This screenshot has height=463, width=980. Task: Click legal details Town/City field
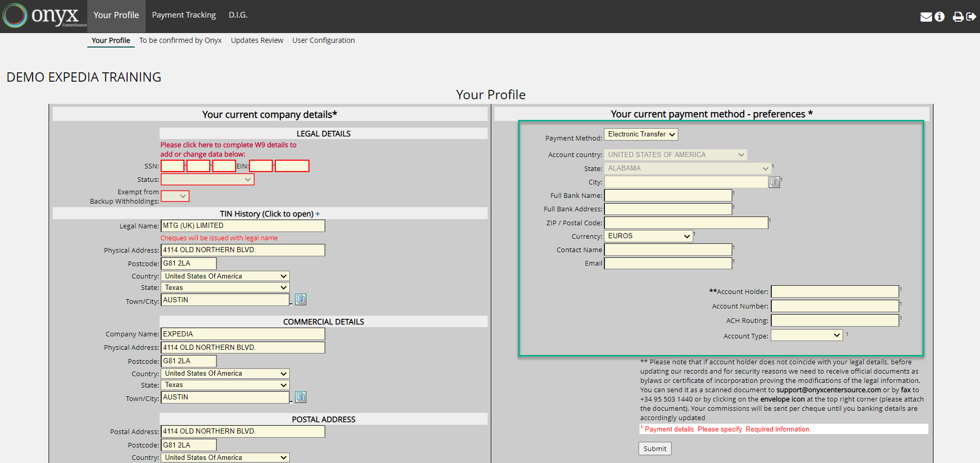(225, 300)
